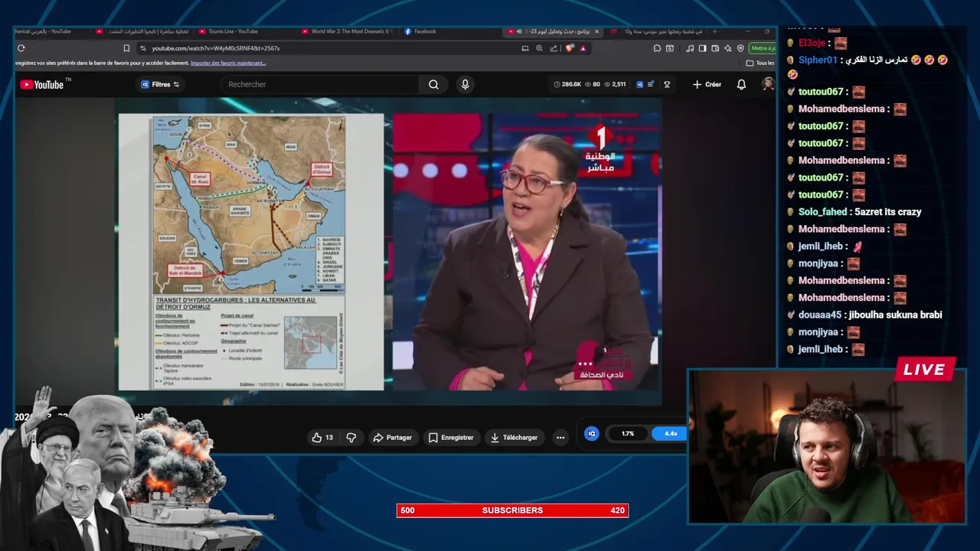Image resolution: width=980 pixels, height=551 pixels.
Task: Click the streamer webcam overlay
Action: [x=827, y=448]
